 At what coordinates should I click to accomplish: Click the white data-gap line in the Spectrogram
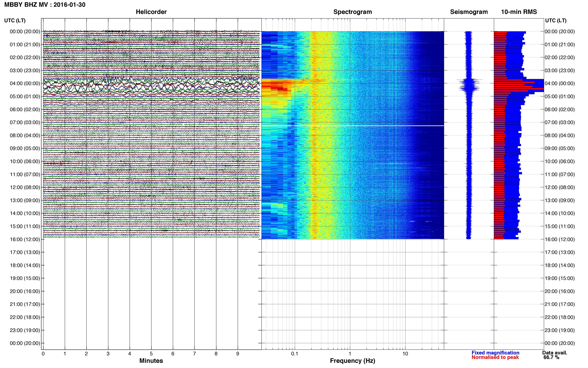(x=353, y=126)
